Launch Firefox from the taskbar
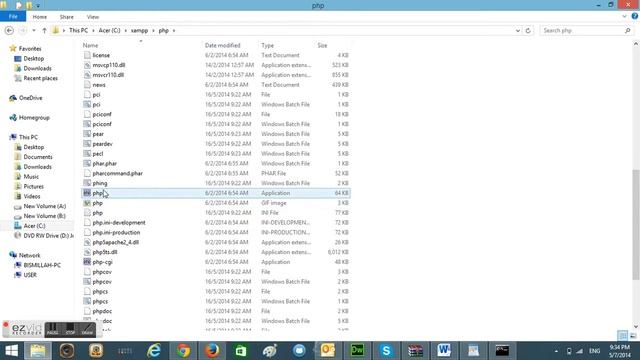 212,351
